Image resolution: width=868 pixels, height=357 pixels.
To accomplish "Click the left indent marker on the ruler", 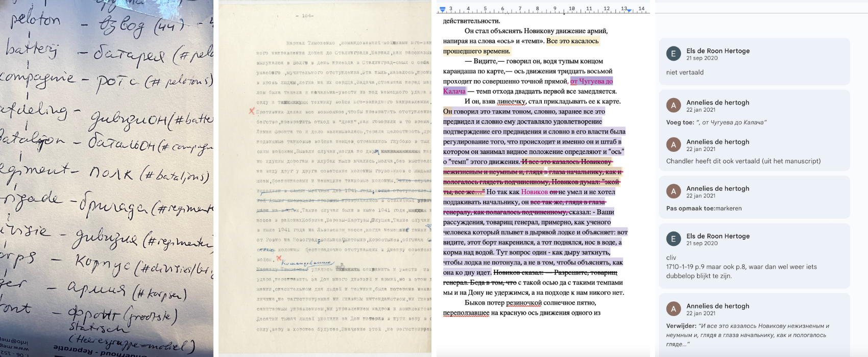I will tap(443, 9).
